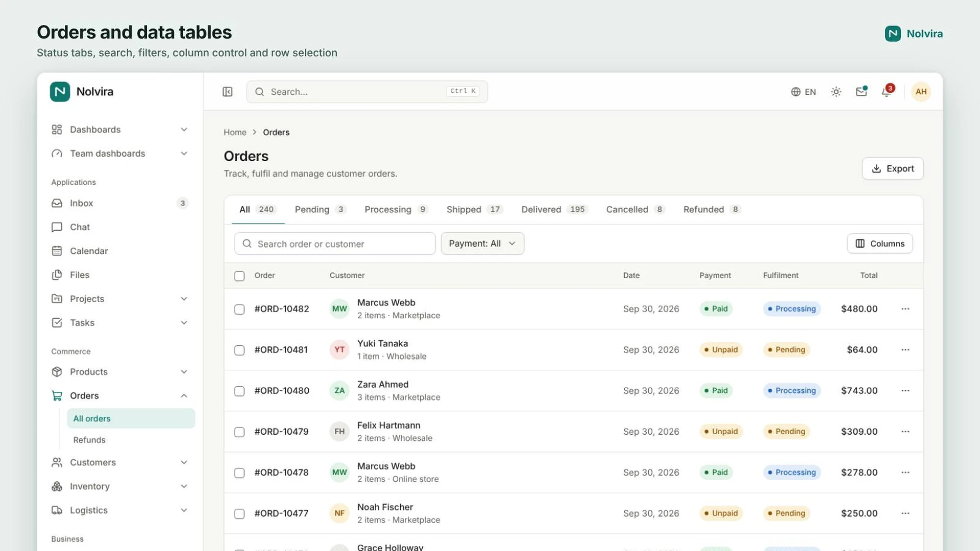
Task: Open row actions for order #ORD-10480
Action: 905,390
